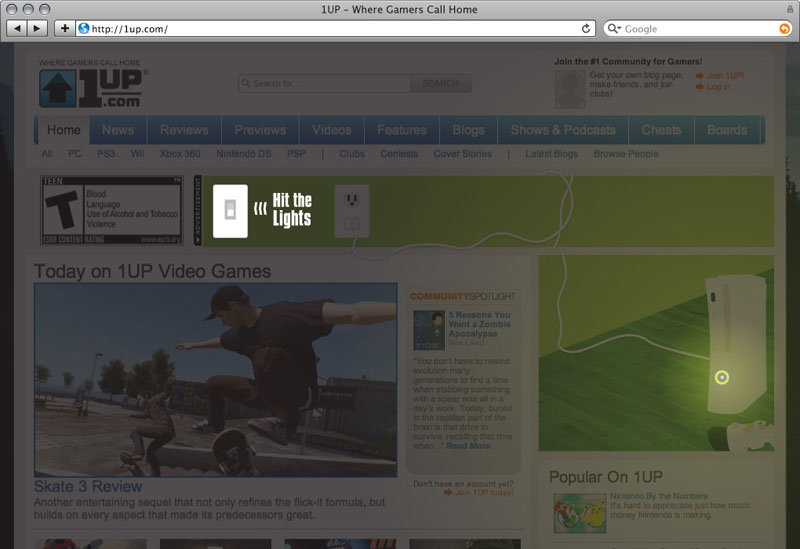This screenshot has height=549, width=800.
Task: Open the News tab
Action: pyautogui.click(x=118, y=130)
